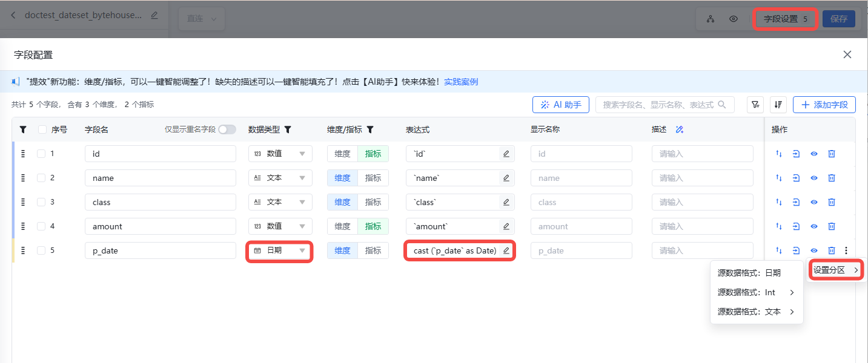Close the 字段配置 dialog
Viewport: 868px width, 363px height.
point(847,55)
